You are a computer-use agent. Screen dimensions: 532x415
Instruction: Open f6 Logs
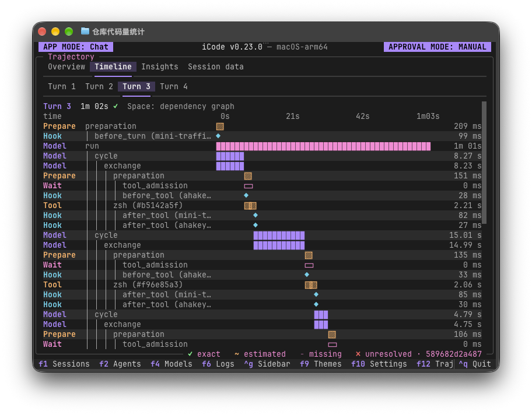coord(218,364)
